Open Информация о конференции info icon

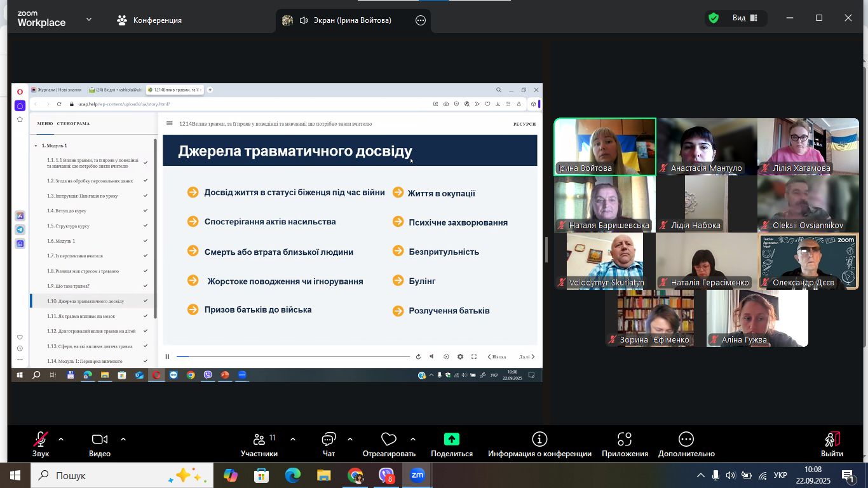coord(539,440)
